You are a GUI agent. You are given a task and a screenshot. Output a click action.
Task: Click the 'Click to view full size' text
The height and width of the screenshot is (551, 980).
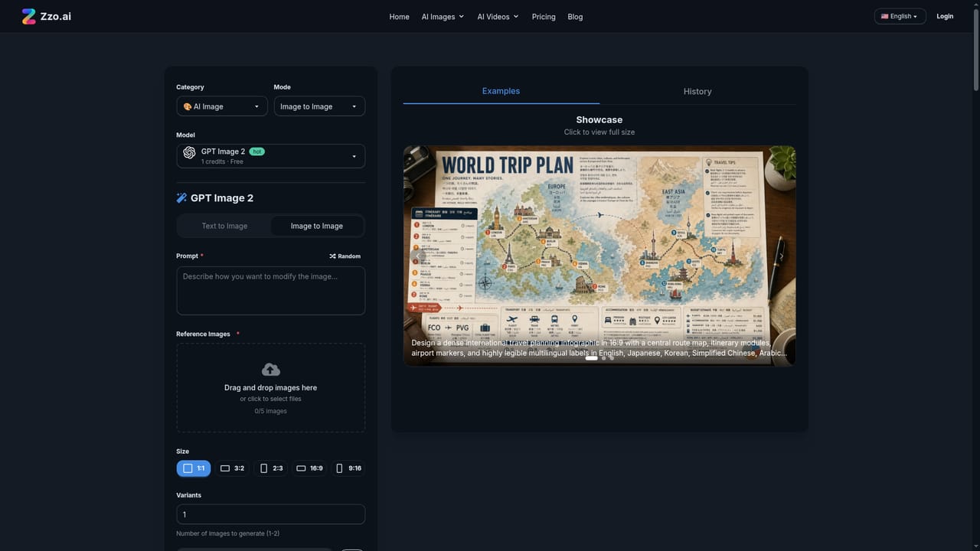click(x=599, y=132)
